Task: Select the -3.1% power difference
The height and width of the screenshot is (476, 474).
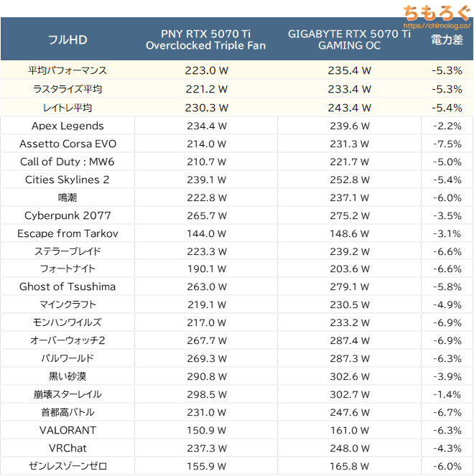Action: tap(447, 233)
